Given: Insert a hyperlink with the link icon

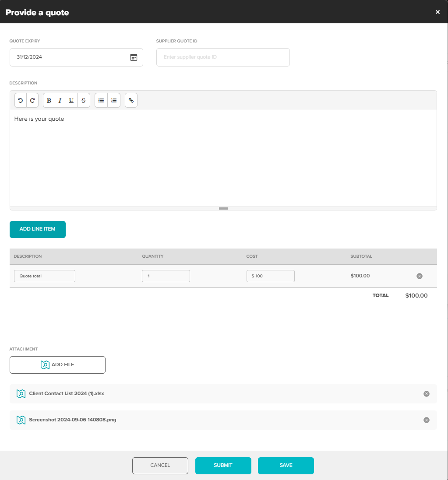Looking at the screenshot, I should [131, 100].
